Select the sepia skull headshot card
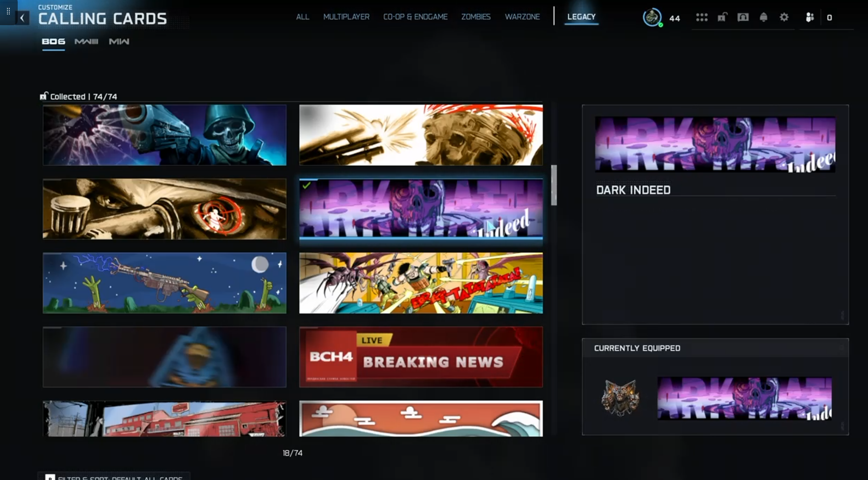The image size is (868, 480). click(x=421, y=135)
